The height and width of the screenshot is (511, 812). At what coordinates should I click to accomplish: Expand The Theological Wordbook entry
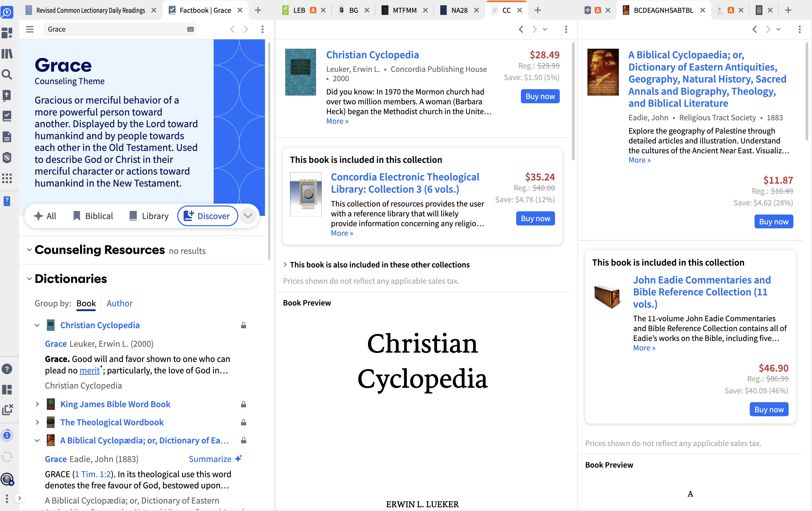37,422
